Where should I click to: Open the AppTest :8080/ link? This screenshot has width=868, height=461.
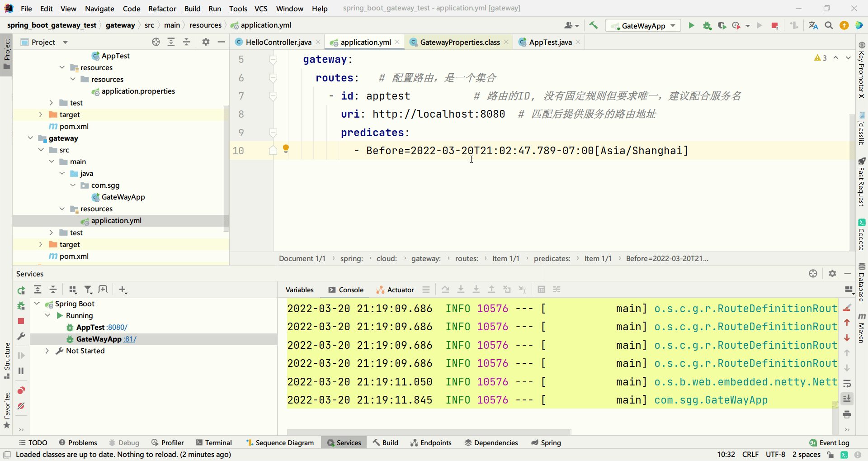pos(118,327)
